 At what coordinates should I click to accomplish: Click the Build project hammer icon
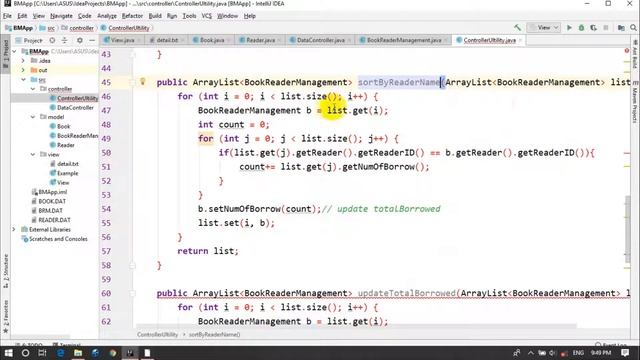click(x=518, y=28)
